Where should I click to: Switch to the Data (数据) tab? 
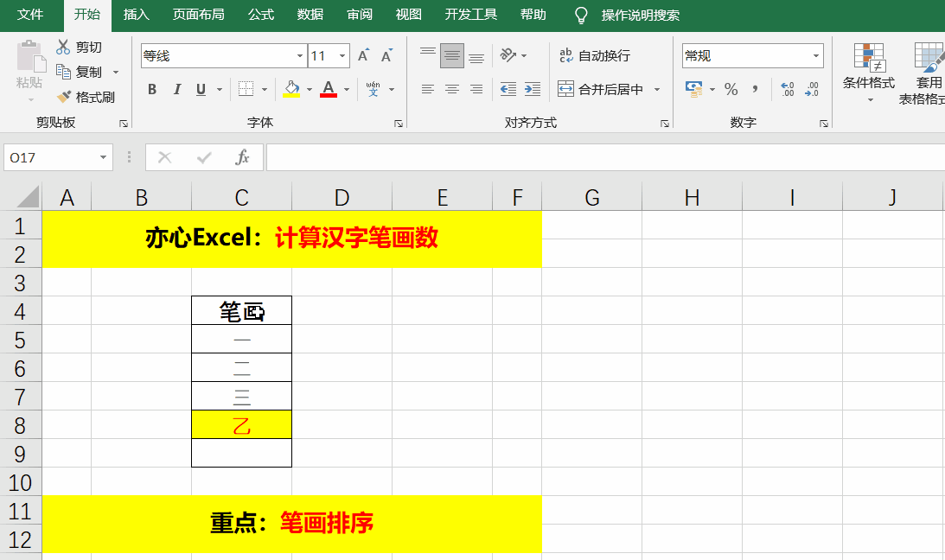(310, 15)
